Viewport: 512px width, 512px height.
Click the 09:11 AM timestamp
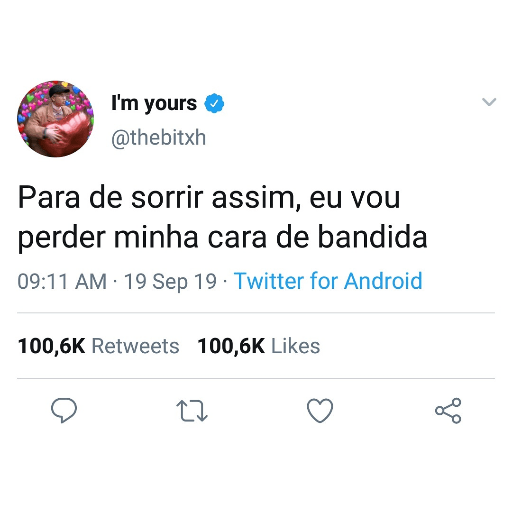coord(62,281)
